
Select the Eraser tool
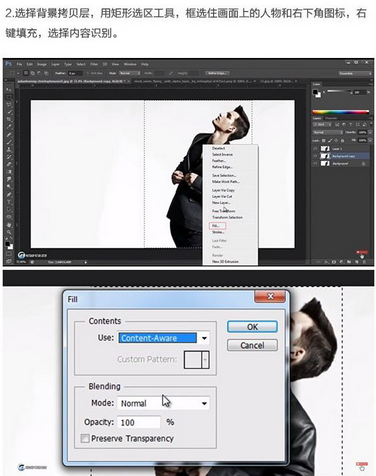coord(9,164)
